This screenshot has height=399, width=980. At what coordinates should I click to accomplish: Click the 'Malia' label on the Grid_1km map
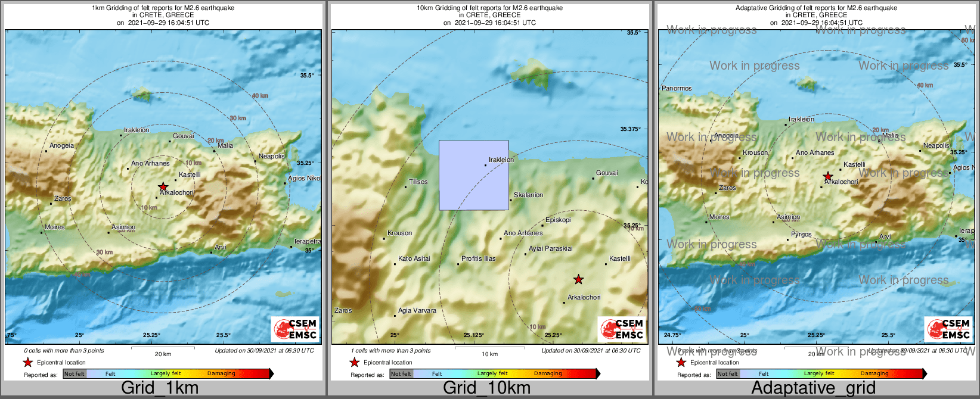click(x=225, y=145)
